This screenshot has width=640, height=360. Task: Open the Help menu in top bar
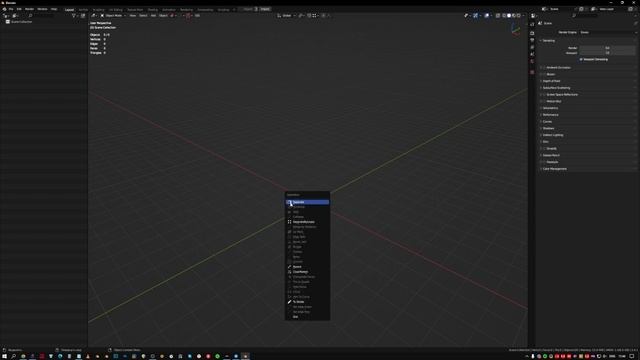pos(54,9)
